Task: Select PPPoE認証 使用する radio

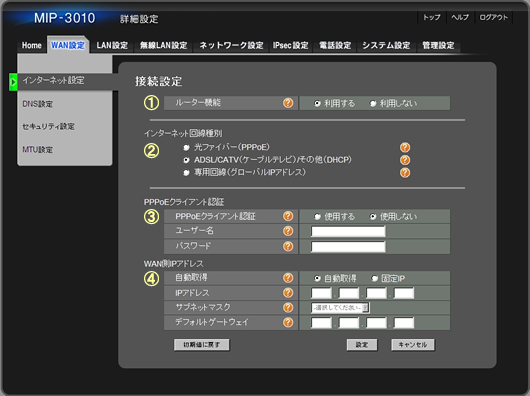Action: pos(317,217)
